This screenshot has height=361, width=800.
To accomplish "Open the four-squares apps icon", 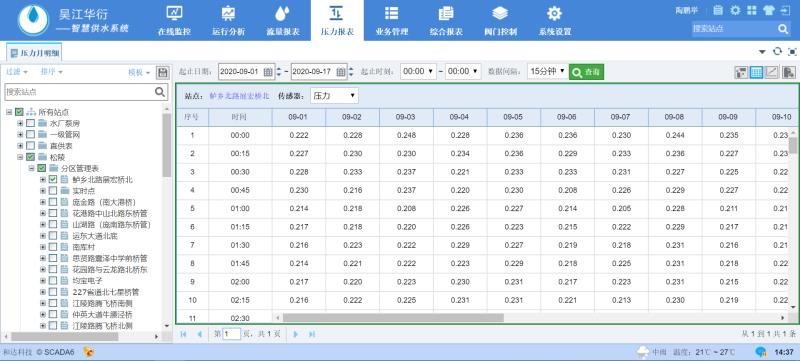I will (752, 10).
